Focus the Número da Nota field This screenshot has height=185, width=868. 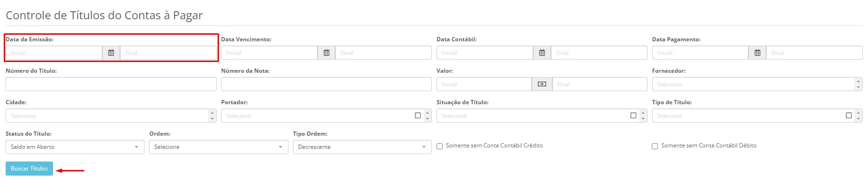326,84
